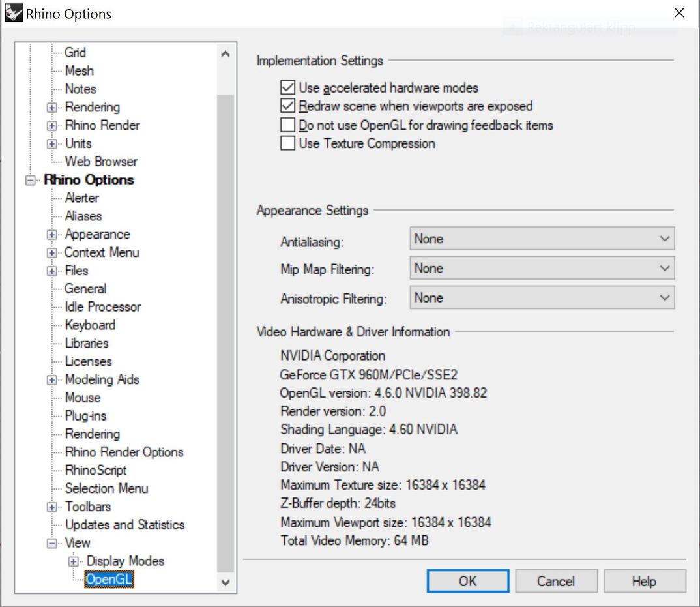Expand the upper Rendering tree node
The width and height of the screenshot is (700, 607).
(51, 108)
